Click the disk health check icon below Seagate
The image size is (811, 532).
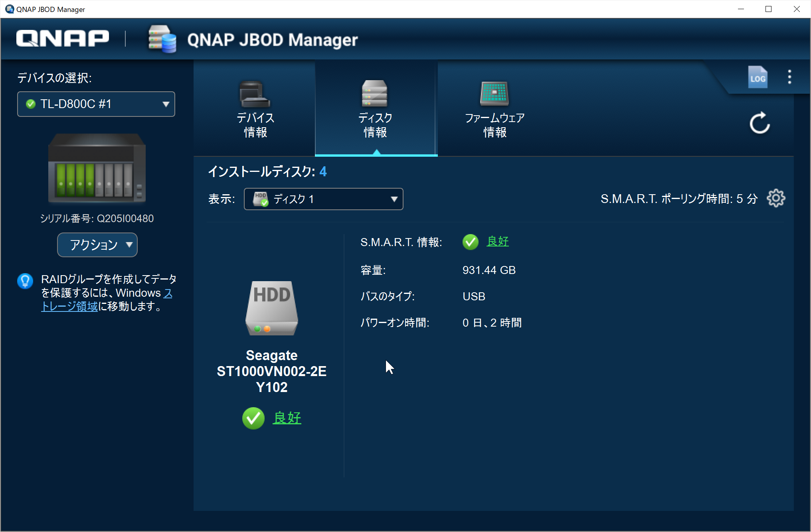click(x=253, y=418)
